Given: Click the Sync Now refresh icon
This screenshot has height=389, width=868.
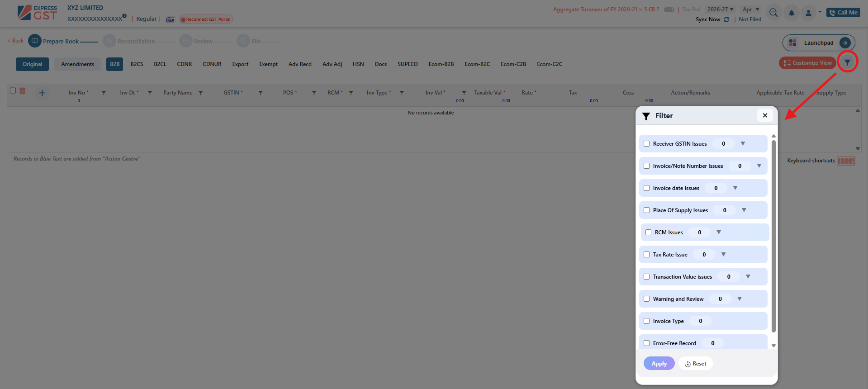Looking at the screenshot, I should coord(726,19).
